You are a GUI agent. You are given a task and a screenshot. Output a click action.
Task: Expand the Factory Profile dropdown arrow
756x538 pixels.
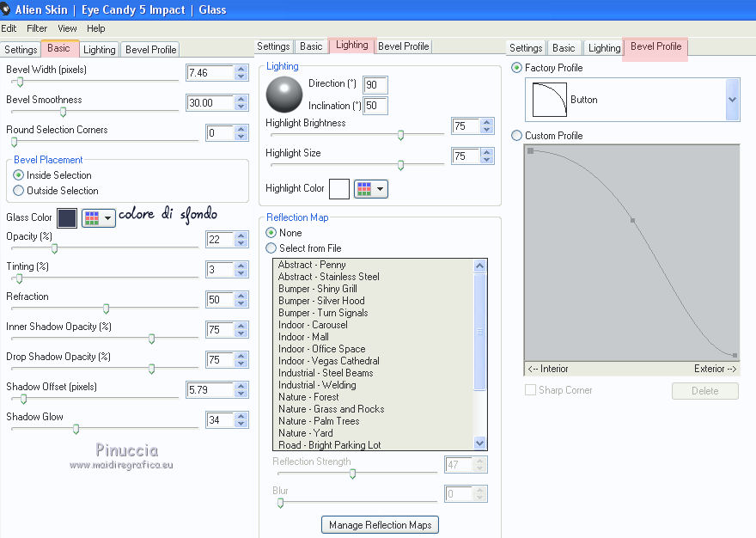point(732,100)
